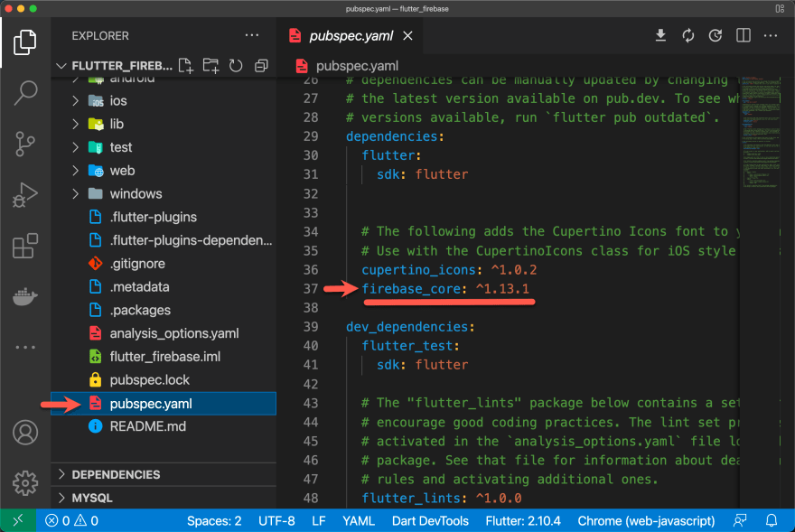Click the circular refresh icon in editor toolbar
Viewport: 795px width, 532px height.
(715, 35)
